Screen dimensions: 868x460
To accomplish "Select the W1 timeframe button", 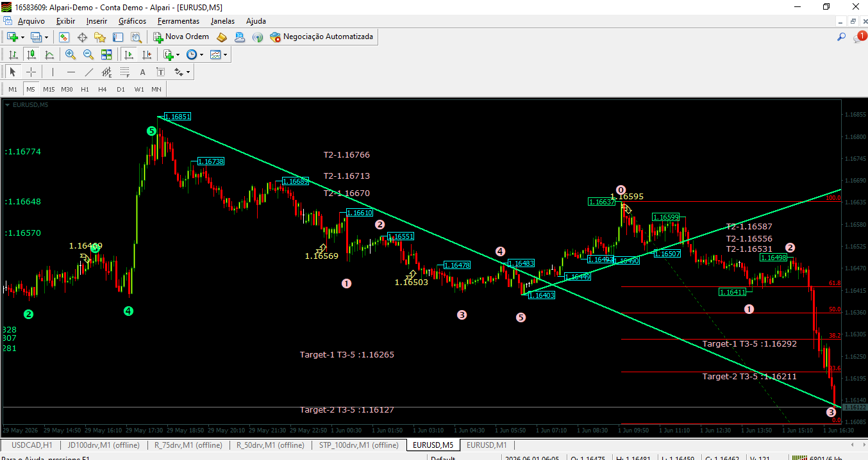I will (x=139, y=89).
